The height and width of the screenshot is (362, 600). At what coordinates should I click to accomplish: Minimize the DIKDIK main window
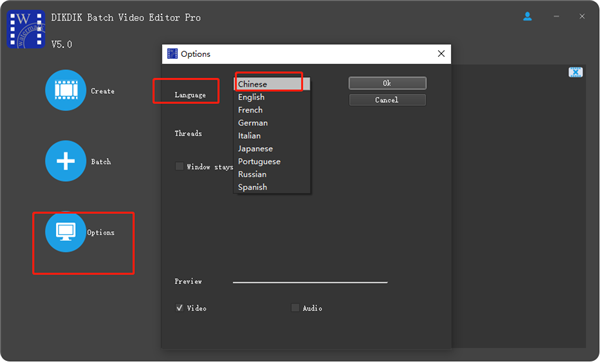556,16
